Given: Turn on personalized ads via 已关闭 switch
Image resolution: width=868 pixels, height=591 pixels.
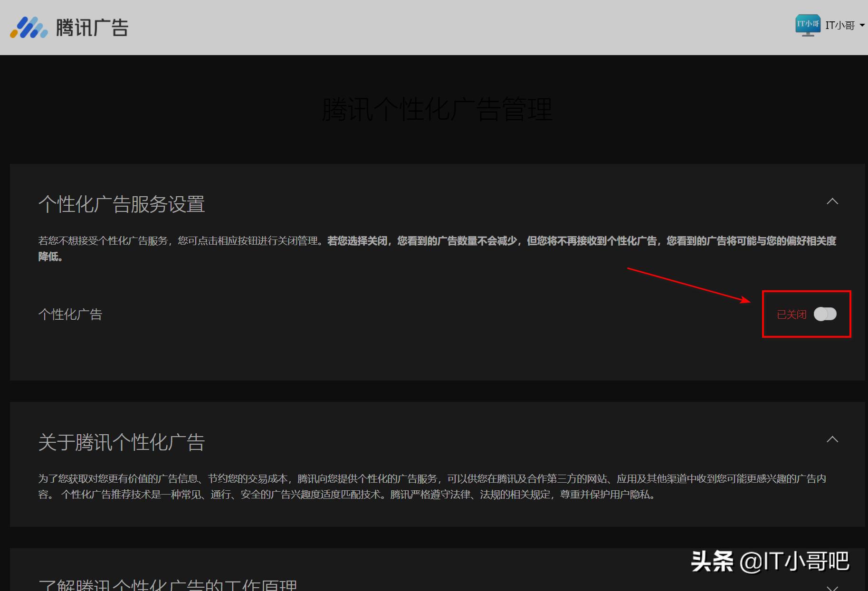Looking at the screenshot, I should point(825,314).
